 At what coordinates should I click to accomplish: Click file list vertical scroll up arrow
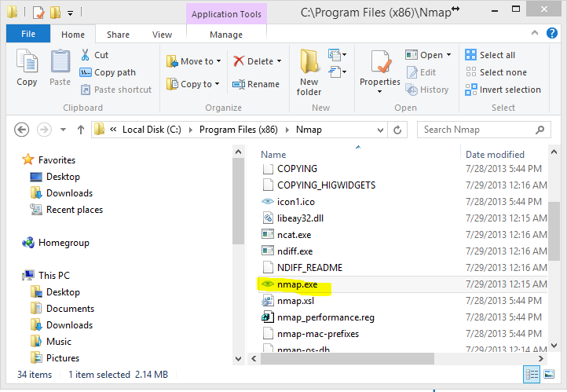pyautogui.click(x=554, y=152)
